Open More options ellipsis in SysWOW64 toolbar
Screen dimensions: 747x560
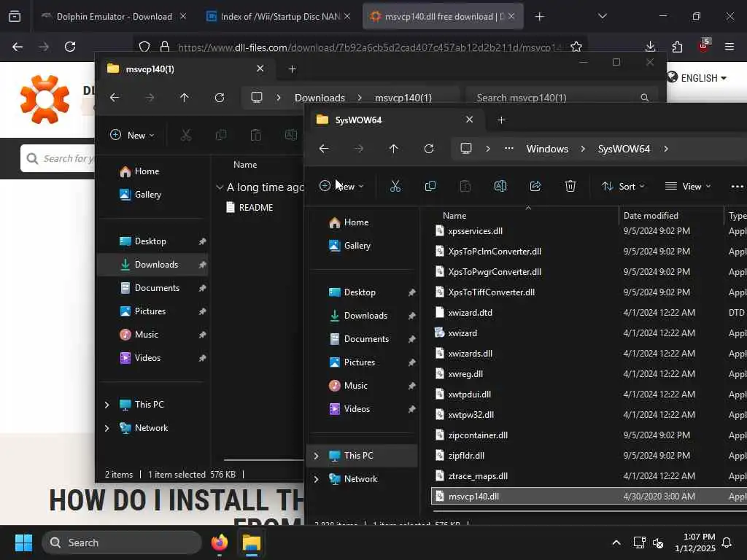coord(737,186)
